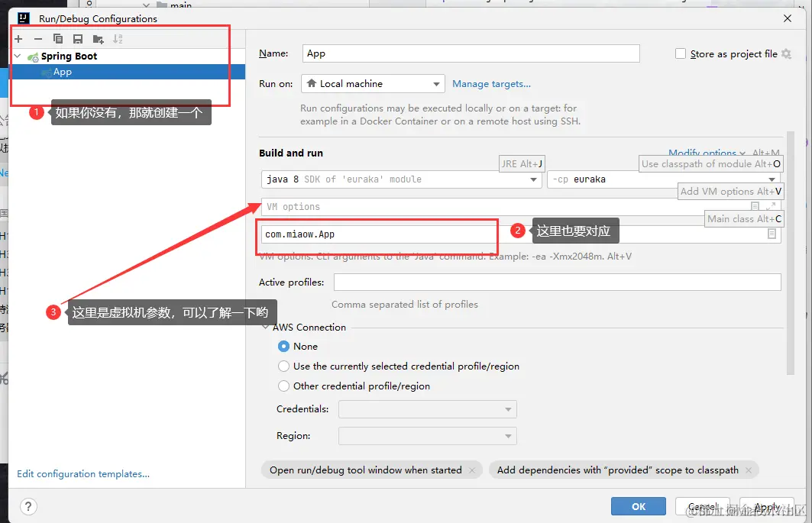Save the configuration with disk icon

point(78,39)
